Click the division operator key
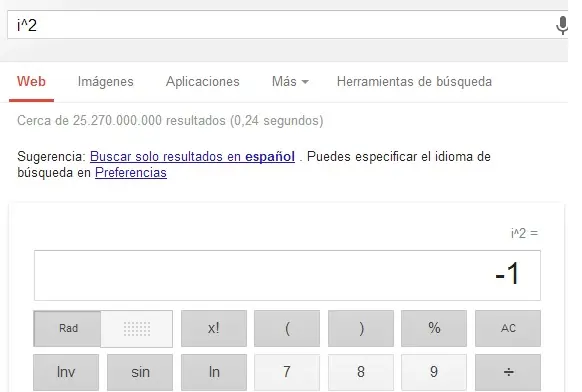Screen dimensions: 582x392 508,372
